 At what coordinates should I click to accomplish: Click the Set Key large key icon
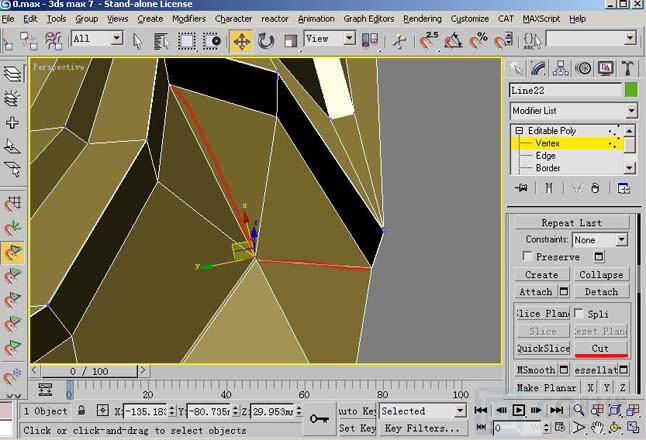click(319, 419)
